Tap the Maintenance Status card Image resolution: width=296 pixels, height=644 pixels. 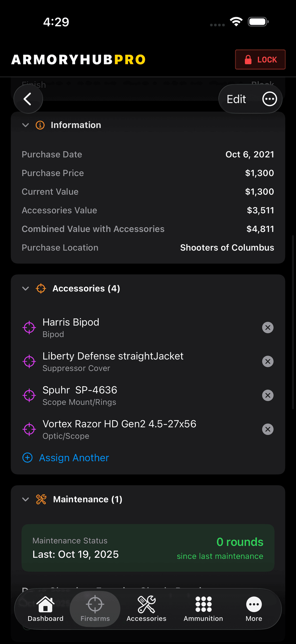coord(148,548)
